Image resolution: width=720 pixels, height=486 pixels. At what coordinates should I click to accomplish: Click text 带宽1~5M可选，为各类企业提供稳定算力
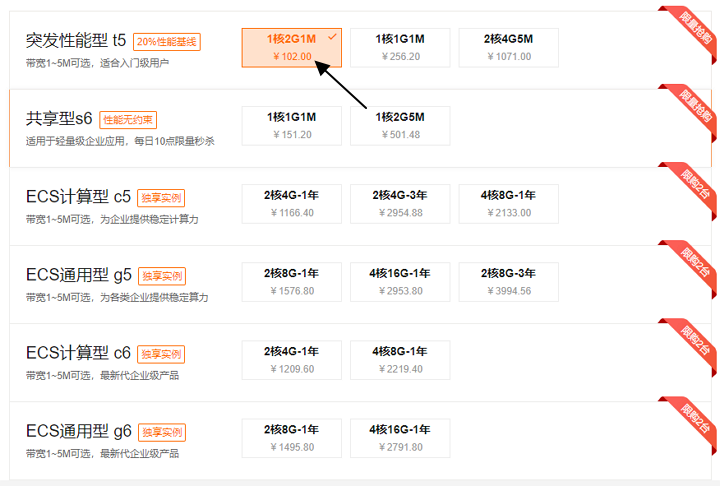tap(117, 297)
